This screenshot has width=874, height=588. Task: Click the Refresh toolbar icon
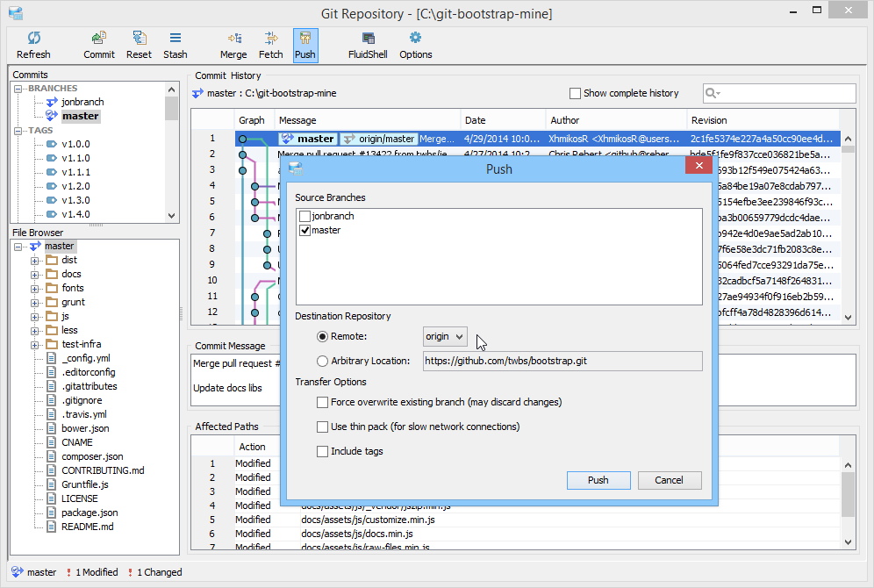pos(33,45)
